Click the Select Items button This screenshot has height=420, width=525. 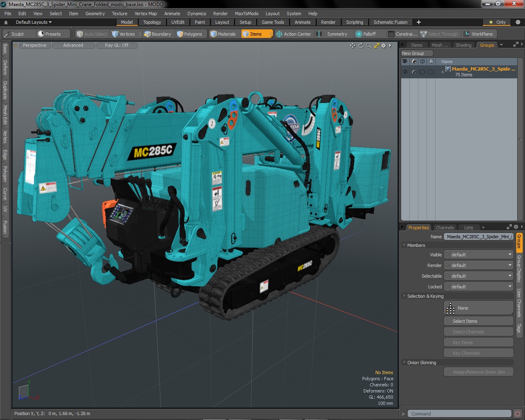tap(479, 321)
